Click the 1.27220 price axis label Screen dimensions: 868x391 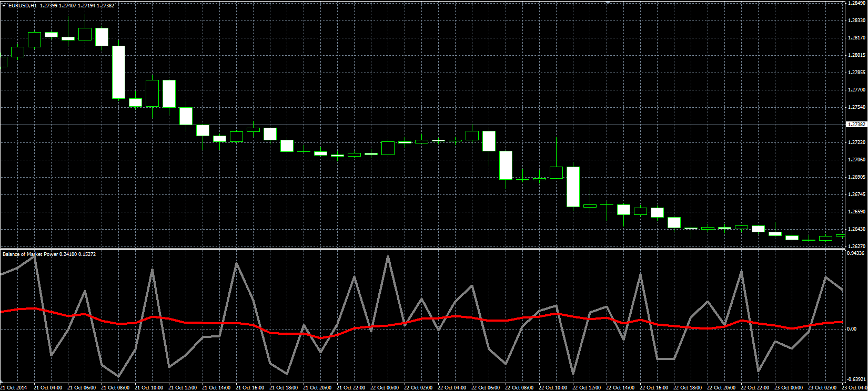[856, 142]
